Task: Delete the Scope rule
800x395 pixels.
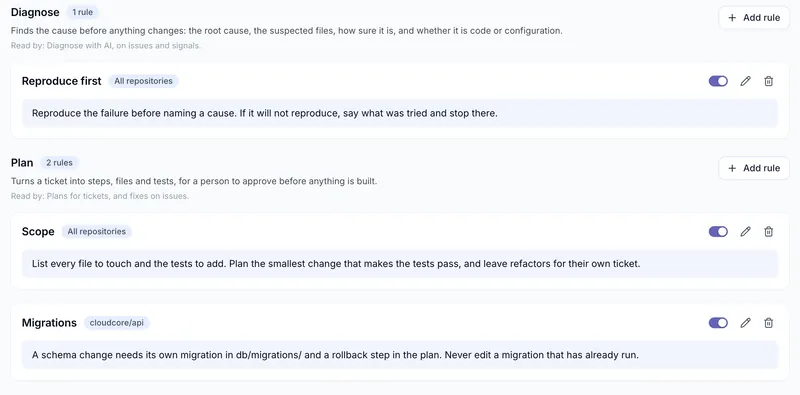Action: click(x=768, y=232)
